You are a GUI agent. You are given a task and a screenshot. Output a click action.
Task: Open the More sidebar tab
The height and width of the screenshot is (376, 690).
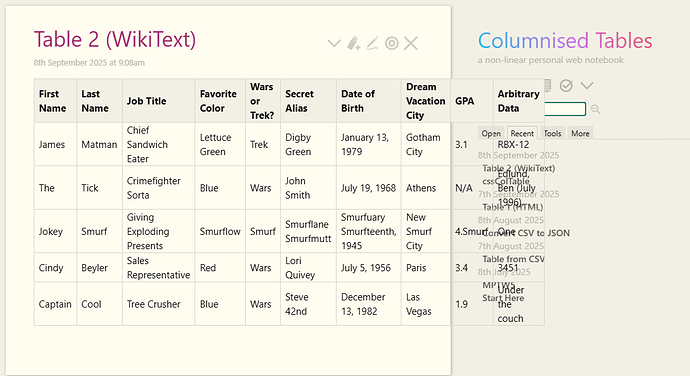click(x=580, y=133)
